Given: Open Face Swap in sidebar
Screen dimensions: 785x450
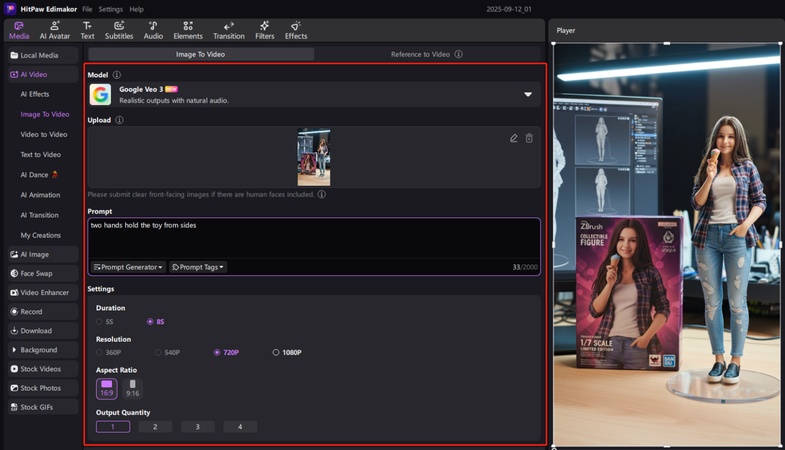Looking at the screenshot, I should point(43,273).
